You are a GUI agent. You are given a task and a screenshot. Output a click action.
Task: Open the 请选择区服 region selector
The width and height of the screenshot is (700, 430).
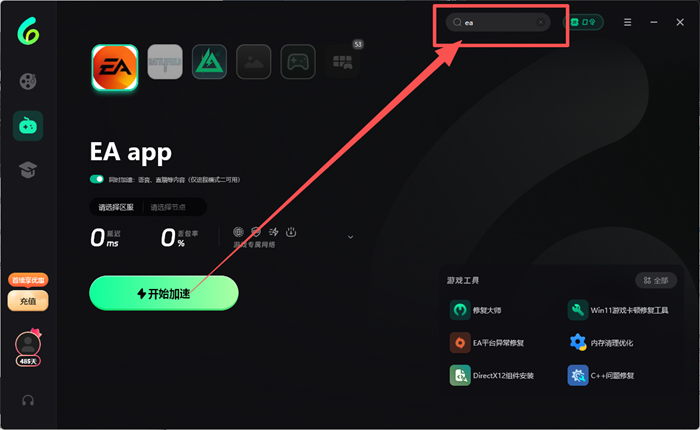(x=116, y=207)
